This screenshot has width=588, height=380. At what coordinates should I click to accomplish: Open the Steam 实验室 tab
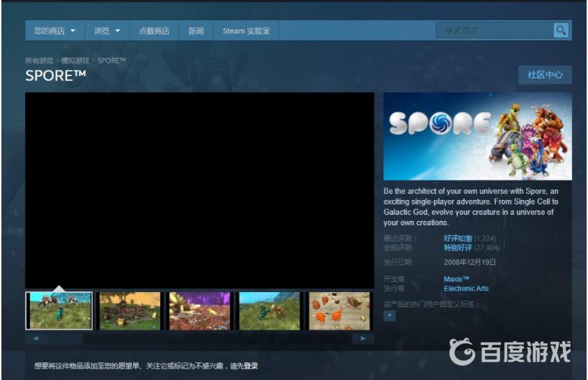(247, 31)
